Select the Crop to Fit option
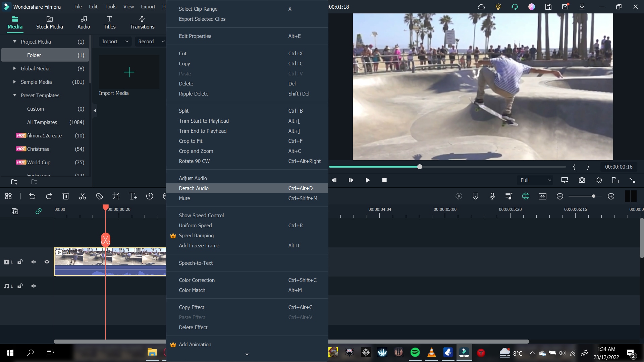Viewport: 644px width, 362px height. click(x=191, y=140)
